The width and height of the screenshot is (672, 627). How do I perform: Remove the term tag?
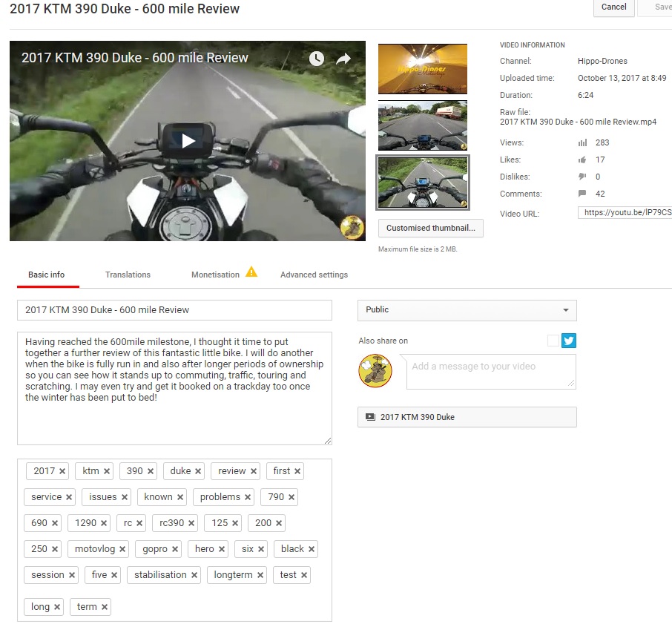(104, 607)
